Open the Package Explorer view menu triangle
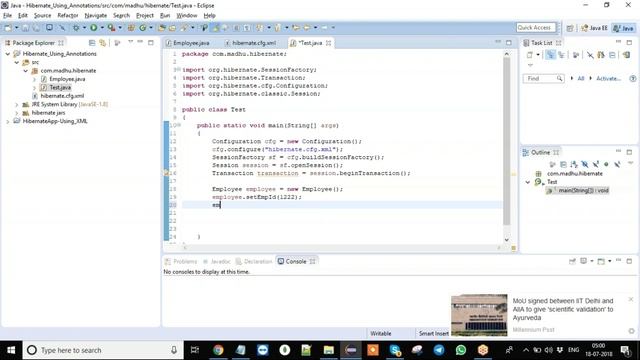Viewport: 640px width, 360px height. (130, 42)
